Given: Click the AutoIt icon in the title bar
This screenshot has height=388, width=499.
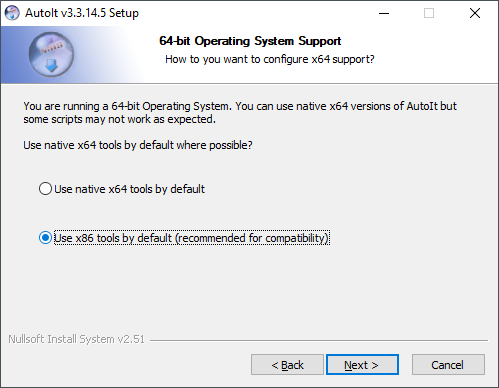Looking at the screenshot, I should pos(12,13).
